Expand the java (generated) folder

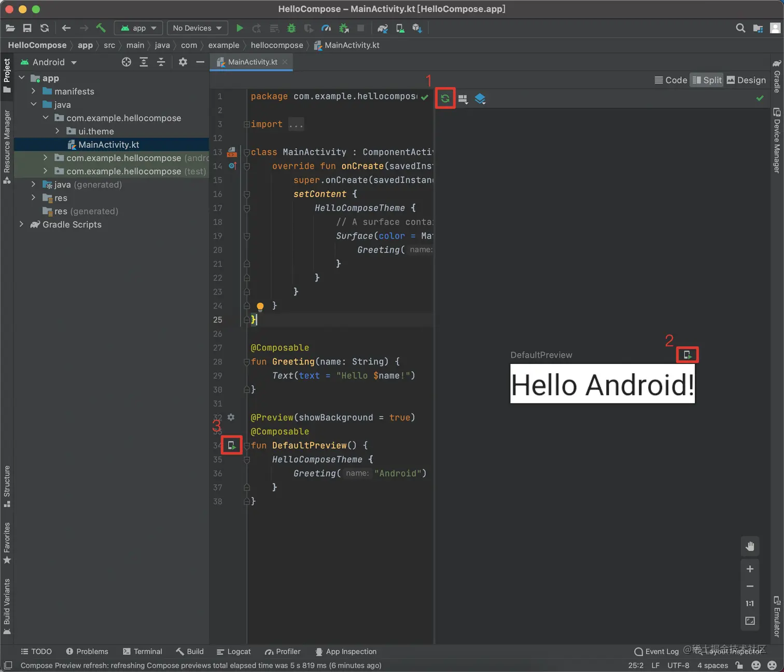coord(33,184)
